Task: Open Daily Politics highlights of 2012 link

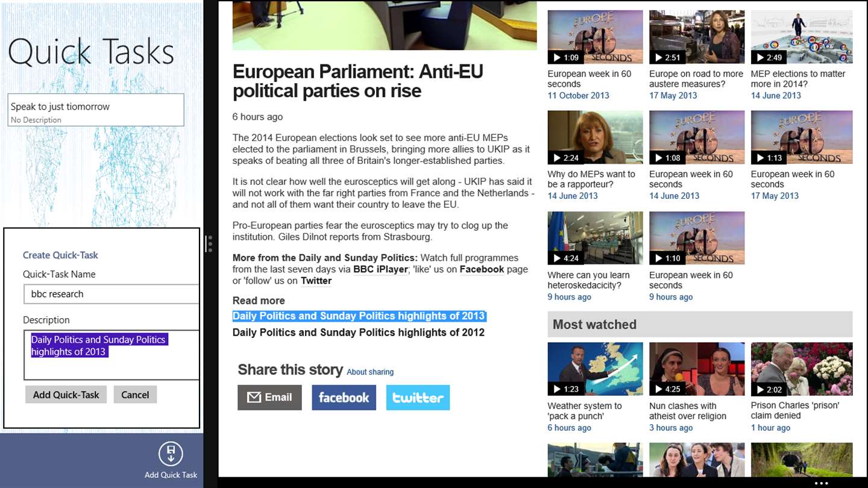Action: tap(359, 333)
